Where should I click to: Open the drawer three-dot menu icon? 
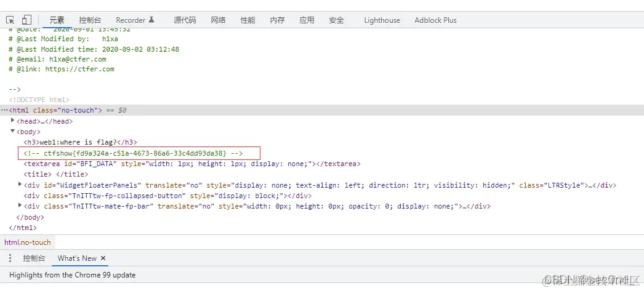pos(10,258)
